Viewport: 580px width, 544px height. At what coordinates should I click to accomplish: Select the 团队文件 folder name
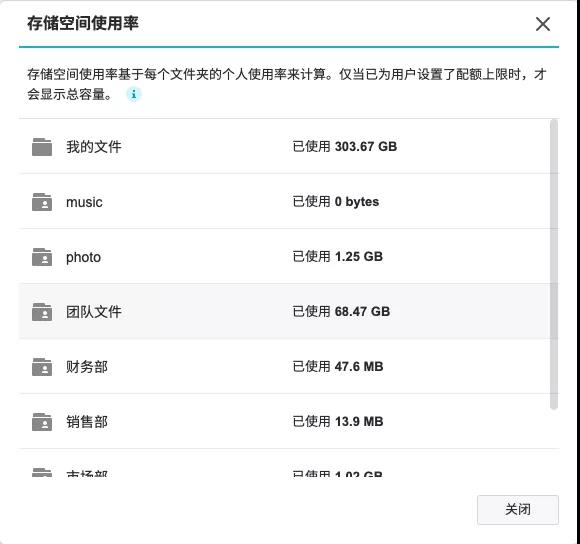click(x=94, y=312)
